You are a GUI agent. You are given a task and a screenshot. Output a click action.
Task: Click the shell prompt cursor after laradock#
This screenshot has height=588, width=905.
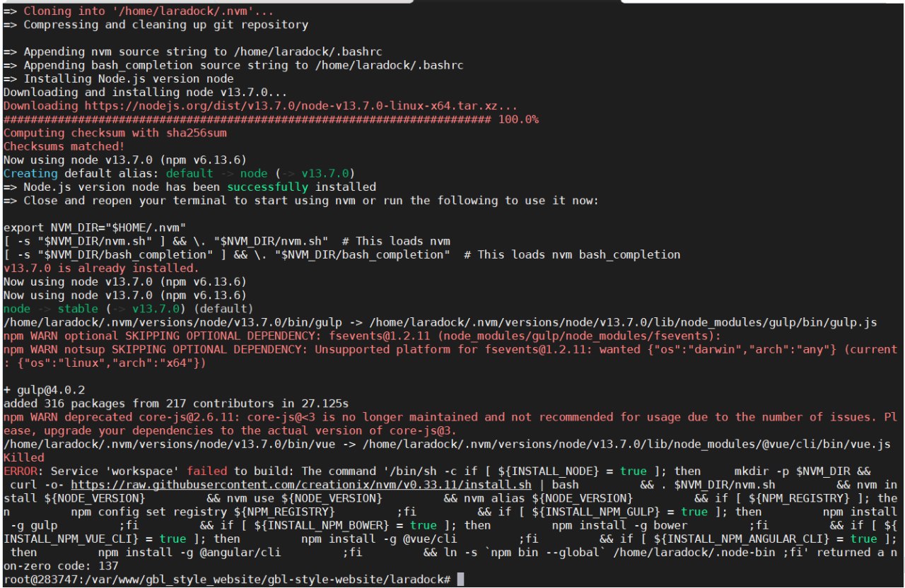pos(460,580)
